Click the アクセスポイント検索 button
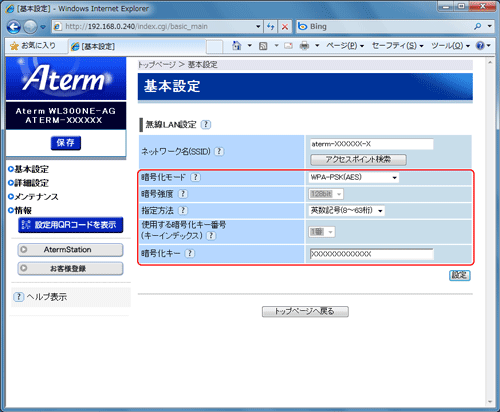500x412 pixels. pyautogui.click(x=358, y=160)
